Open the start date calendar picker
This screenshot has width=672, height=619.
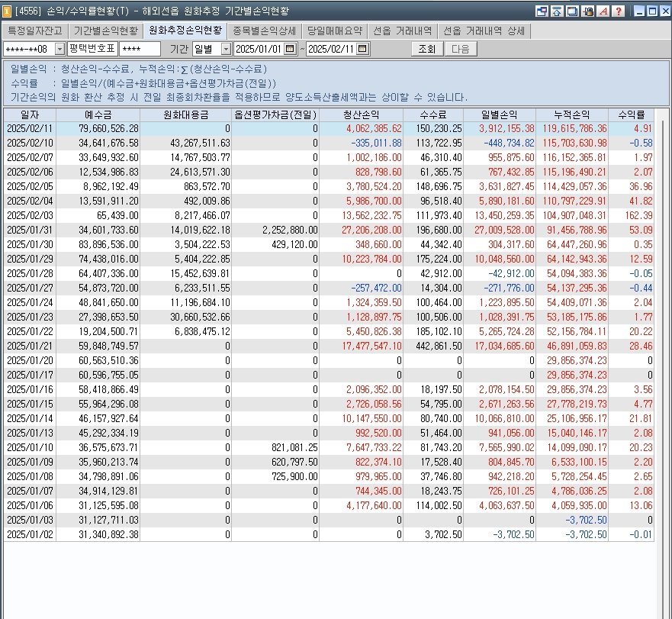(x=290, y=49)
